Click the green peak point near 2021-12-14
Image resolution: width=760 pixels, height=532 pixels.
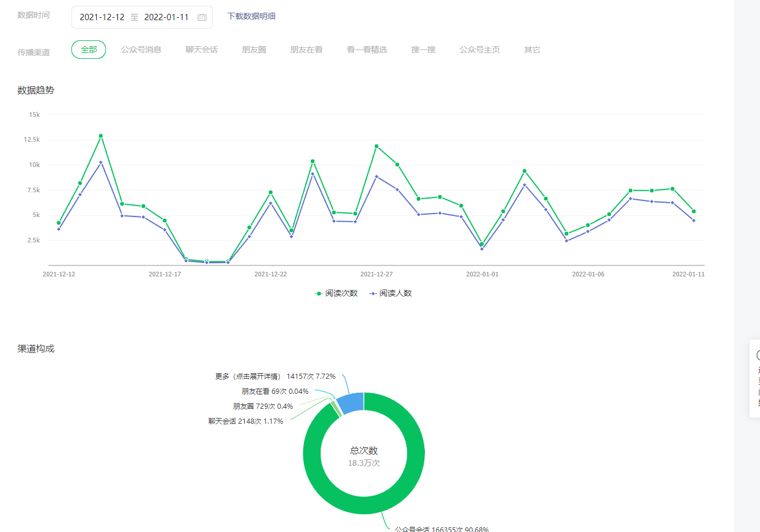[101, 136]
